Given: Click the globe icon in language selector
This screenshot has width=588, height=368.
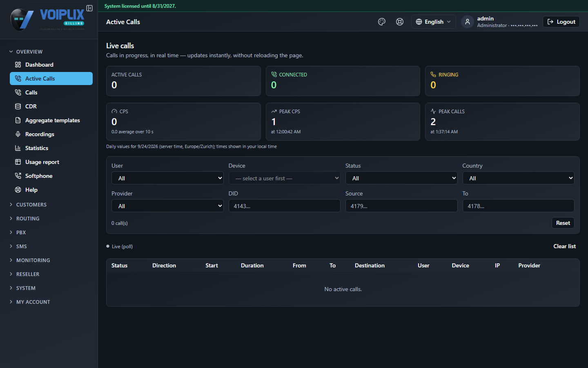Looking at the screenshot, I should 419,22.
